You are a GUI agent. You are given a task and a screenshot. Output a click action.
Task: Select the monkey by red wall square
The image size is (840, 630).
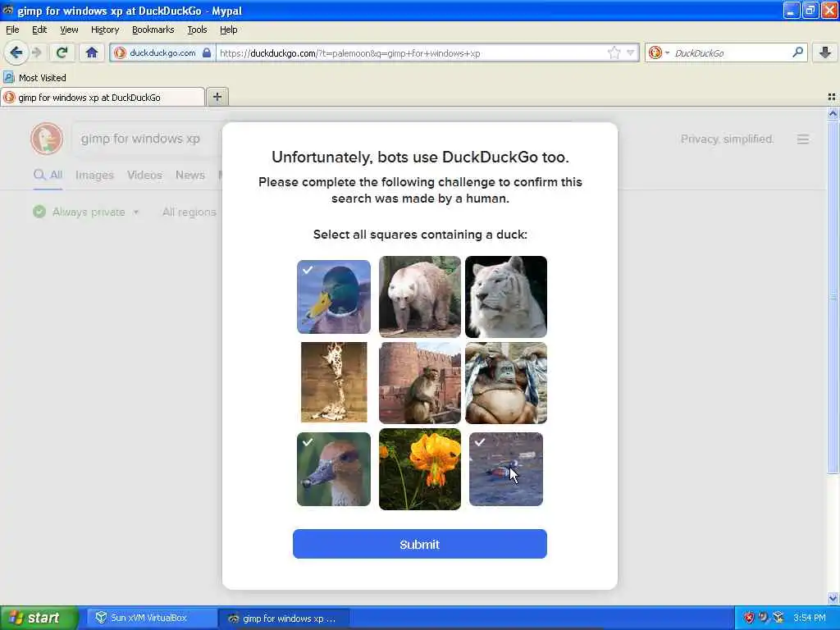click(x=420, y=383)
